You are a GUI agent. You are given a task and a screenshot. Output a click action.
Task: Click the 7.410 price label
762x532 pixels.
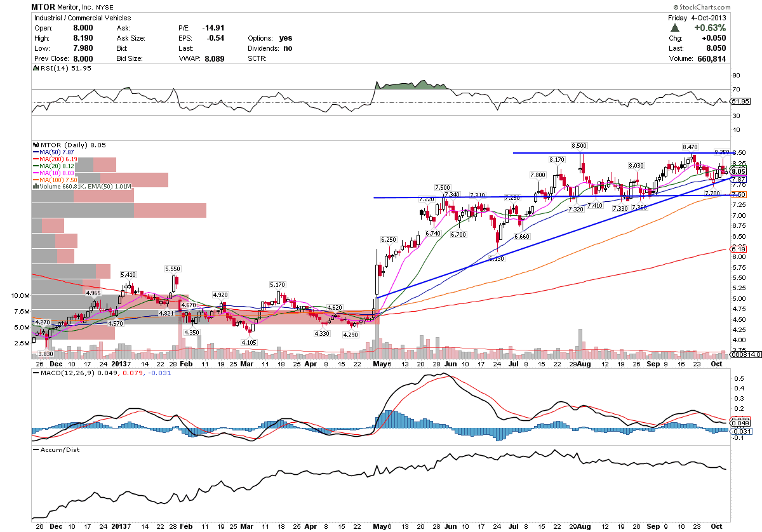tap(595, 206)
